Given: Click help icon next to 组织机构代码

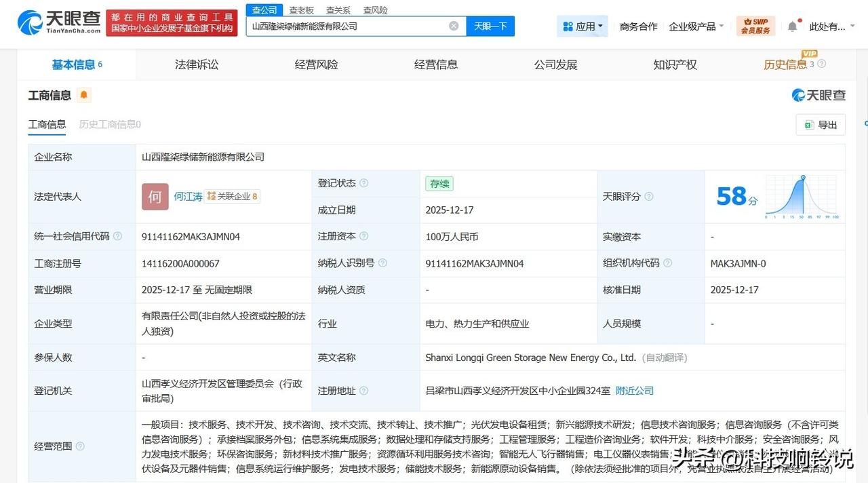Looking at the screenshot, I should click(667, 263).
